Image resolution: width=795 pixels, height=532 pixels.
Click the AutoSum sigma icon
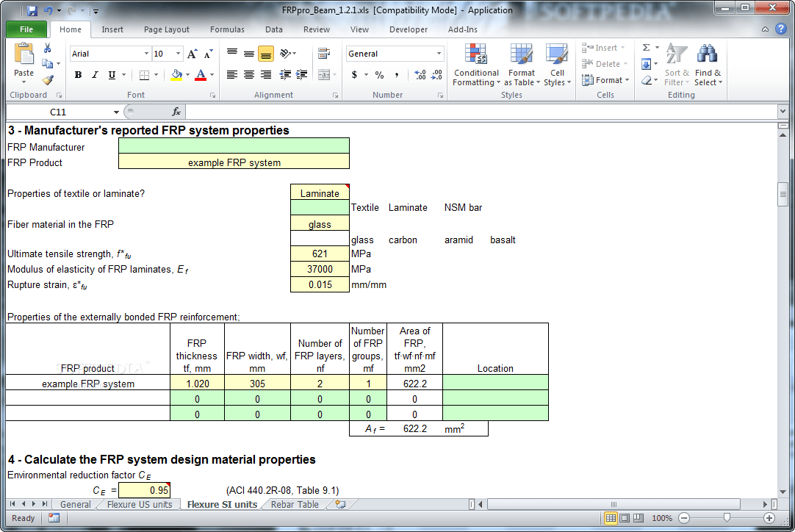pyautogui.click(x=646, y=48)
